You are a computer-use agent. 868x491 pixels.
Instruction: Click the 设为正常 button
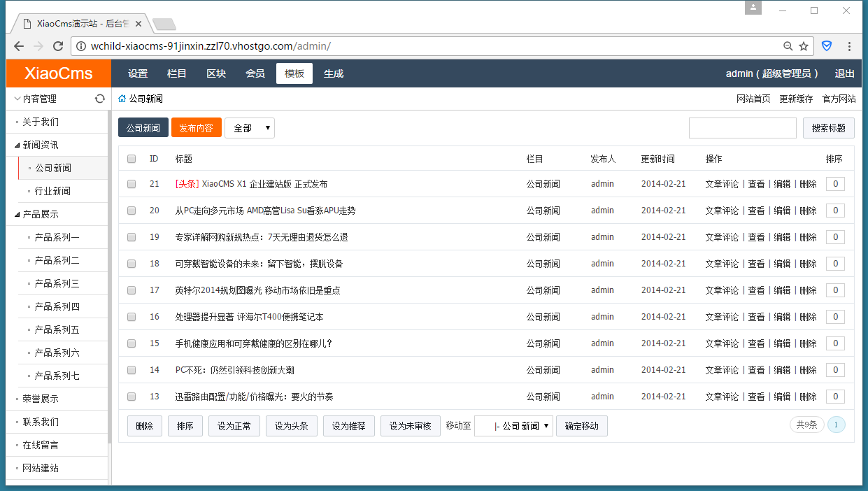[234, 426]
